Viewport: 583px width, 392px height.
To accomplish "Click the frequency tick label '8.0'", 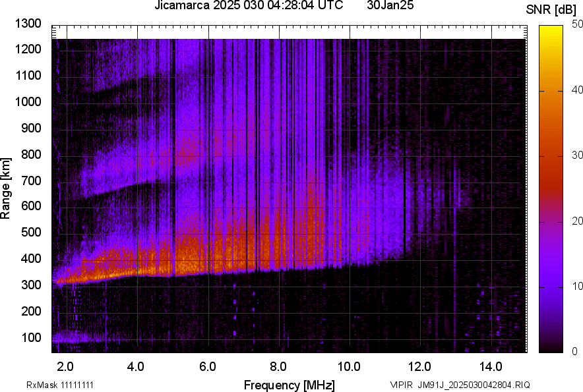I will pyautogui.click(x=278, y=367).
